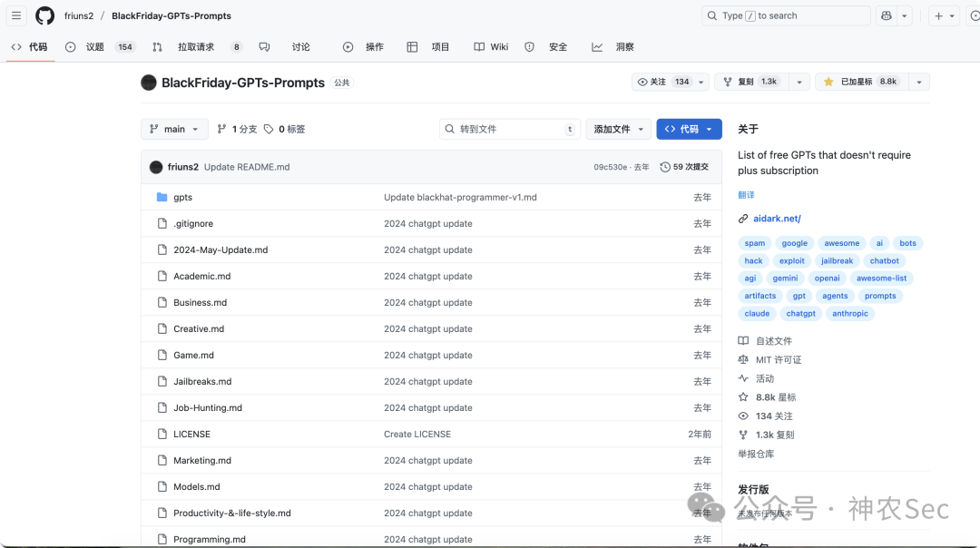Open the 拉取请求 pull requests tab
Viewport: 980px width, 548px height.
(x=197, y=47)
